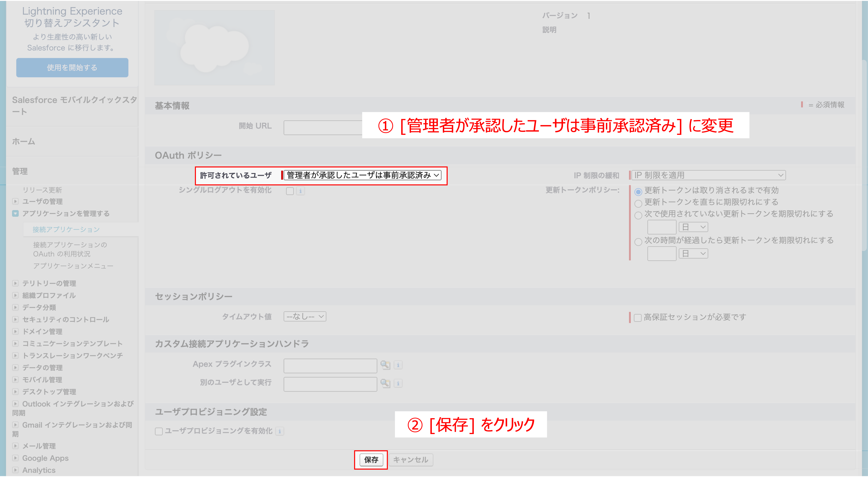Click the lookup icon for 別のユーザとして実行

pos(385,383)
